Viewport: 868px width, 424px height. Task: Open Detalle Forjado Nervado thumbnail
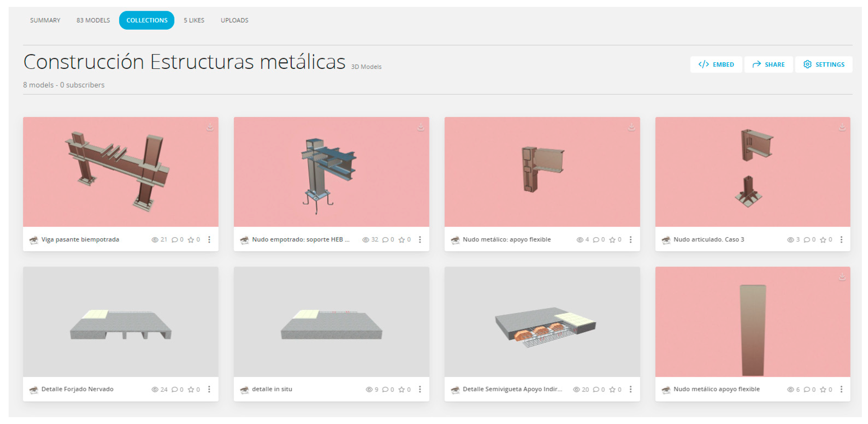[x=121, y=322]
